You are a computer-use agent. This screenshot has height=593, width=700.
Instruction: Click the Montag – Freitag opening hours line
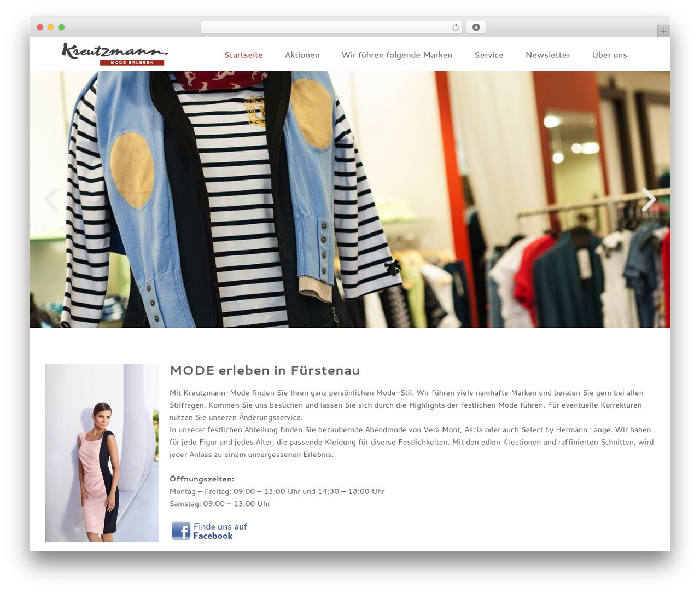tap(277, 491)
